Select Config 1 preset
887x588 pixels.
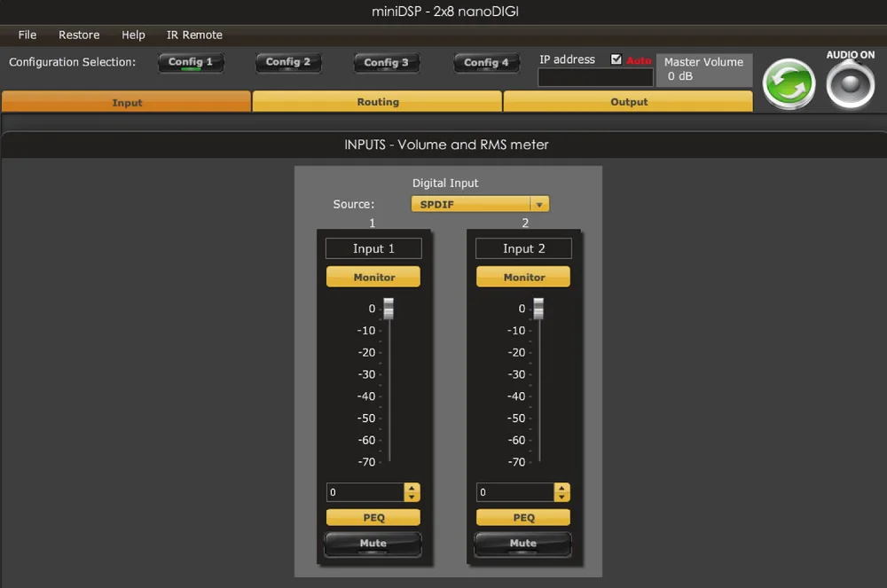pos(191,62)
